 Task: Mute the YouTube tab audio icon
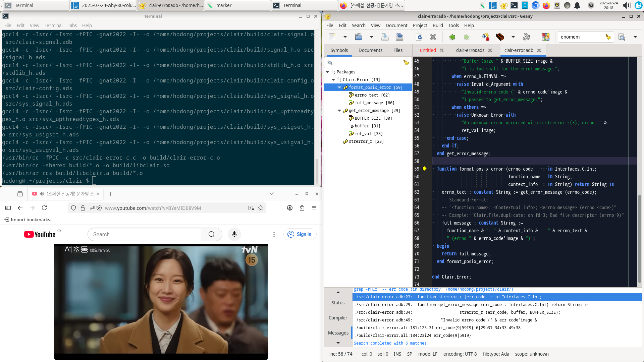click(42, 194)
